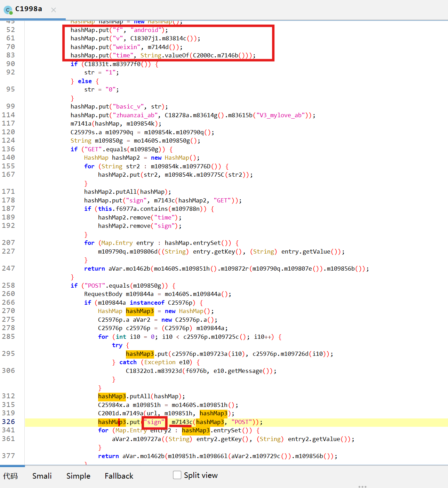Screen dimensions: 448x488
Task: Click the RequestBody type name
Action: (x=103, y=294)
